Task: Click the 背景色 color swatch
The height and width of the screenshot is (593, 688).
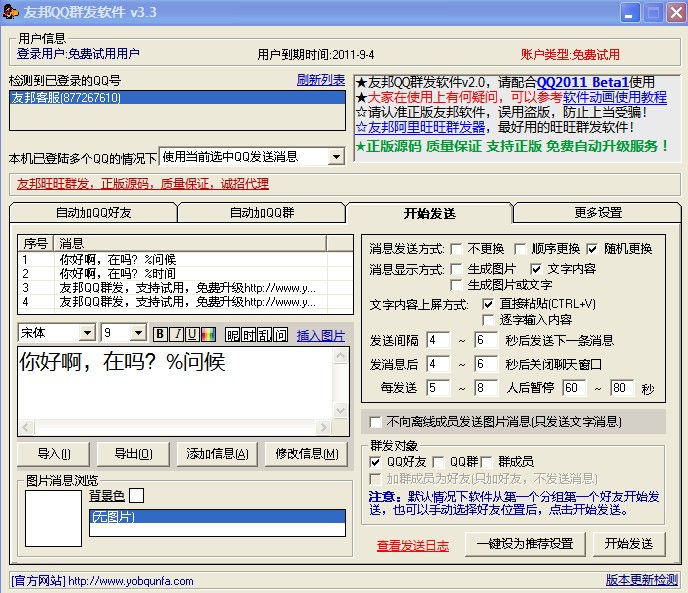Action: (x=136, y=495)
